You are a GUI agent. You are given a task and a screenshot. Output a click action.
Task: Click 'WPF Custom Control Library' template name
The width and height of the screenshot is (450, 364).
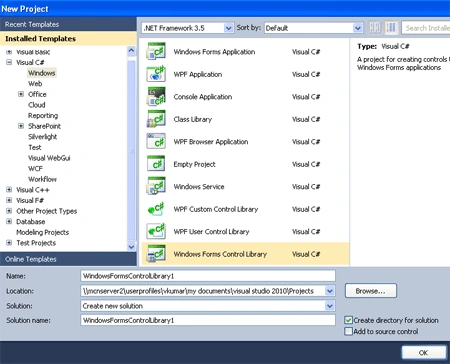[216, 209]
